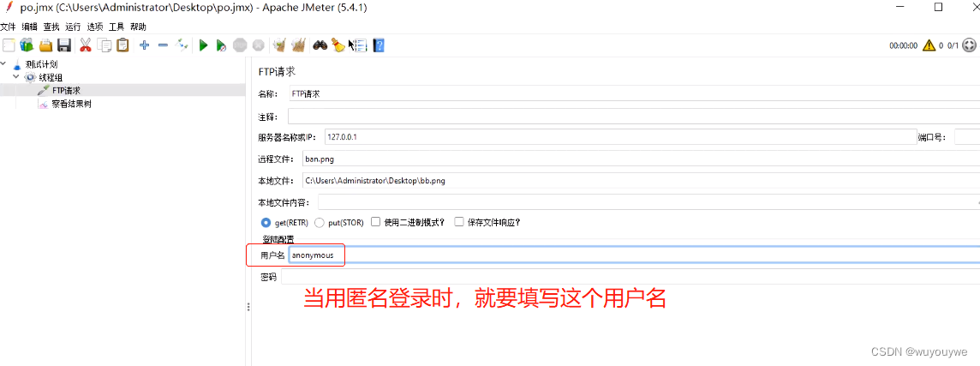Select the put(STOR) radio button
The height and width of the screenshot is (366, 980).
tap(320, 222)
